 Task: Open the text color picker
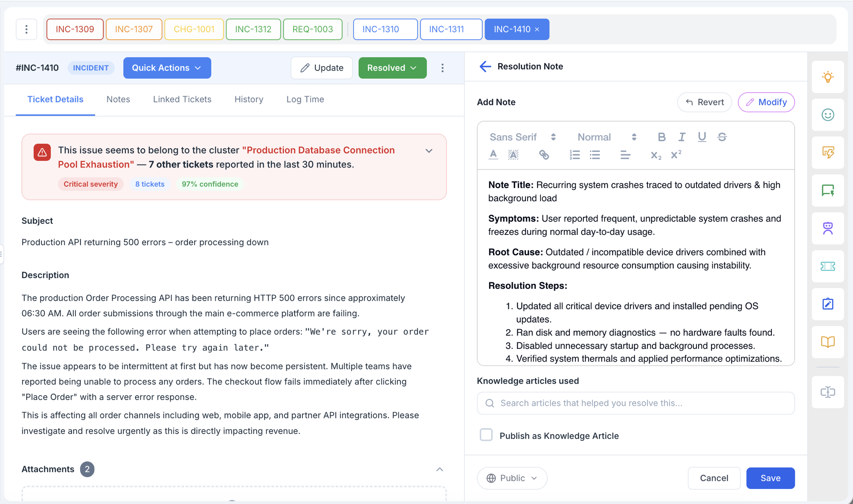[x=493, y=155]
